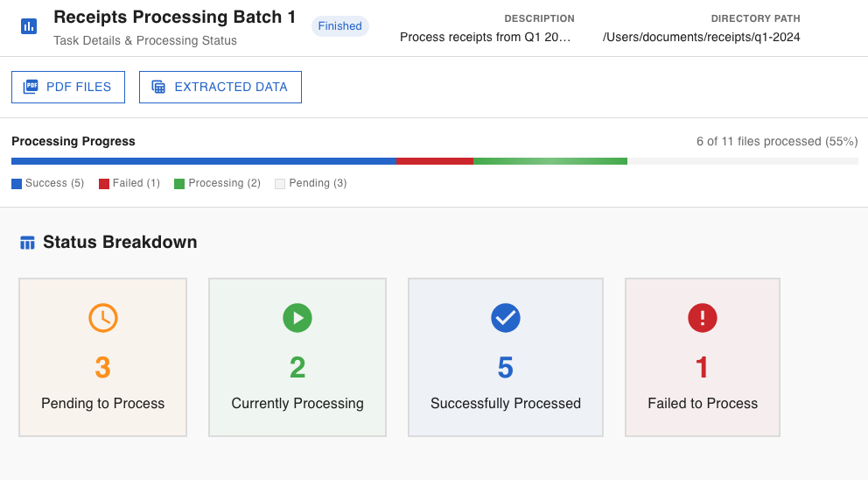The height and width of the screenshot is (480, 868).
Task: Open the PDF FILES view
Action: coord(68,87)
